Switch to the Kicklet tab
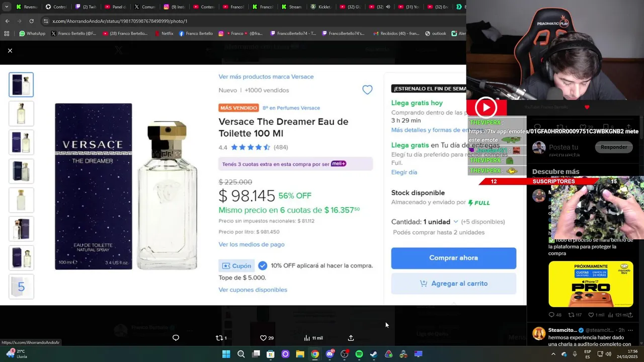 (321, 7)
